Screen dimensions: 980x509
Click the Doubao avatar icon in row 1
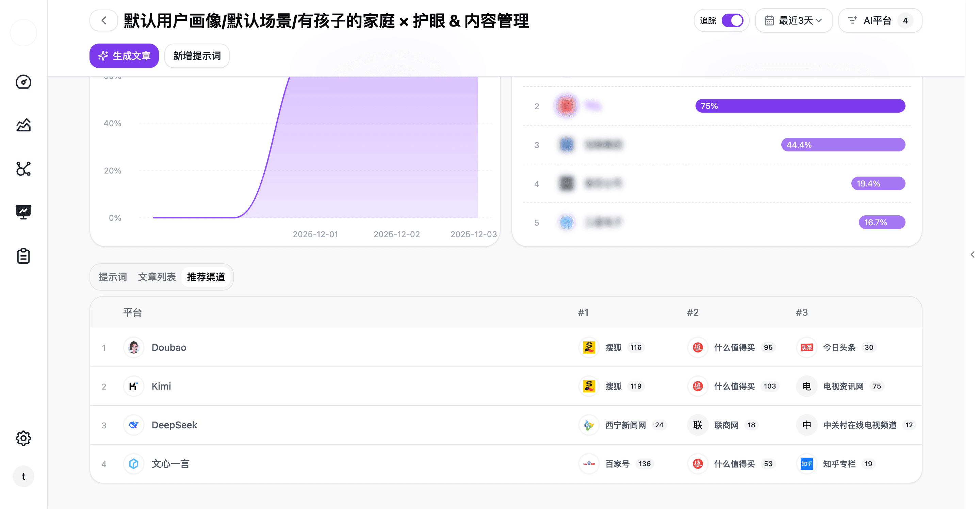point(133,347)
